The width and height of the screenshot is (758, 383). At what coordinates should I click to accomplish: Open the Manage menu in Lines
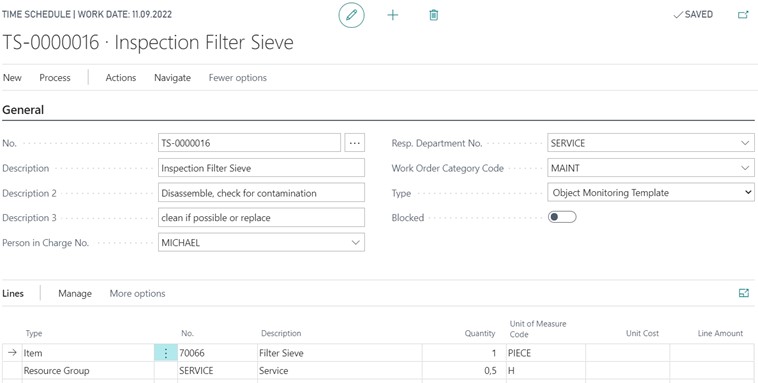coord(75,294)
